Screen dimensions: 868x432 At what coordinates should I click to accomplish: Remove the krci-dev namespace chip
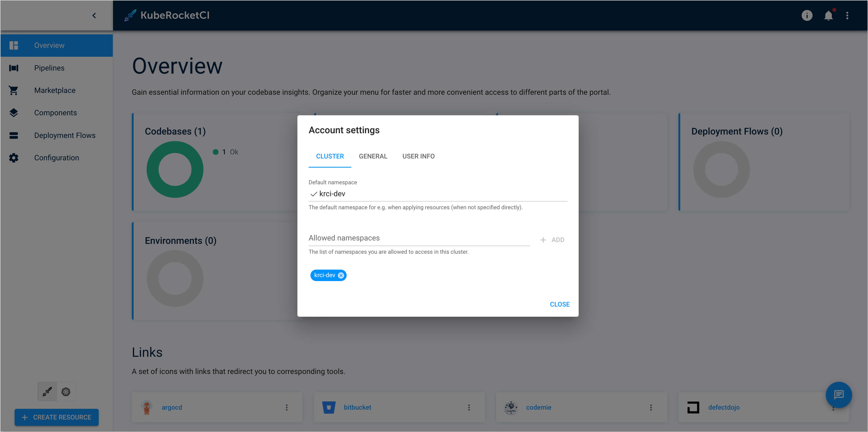click(341, 275)
